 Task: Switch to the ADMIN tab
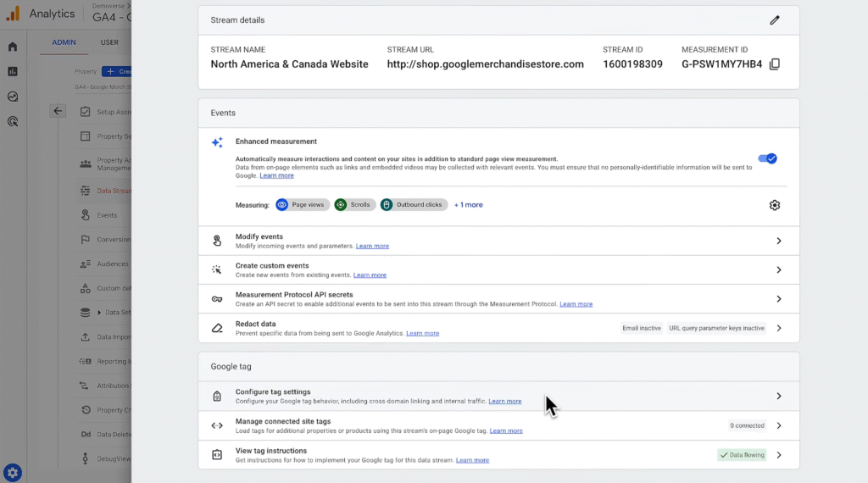tap(64, 42)
